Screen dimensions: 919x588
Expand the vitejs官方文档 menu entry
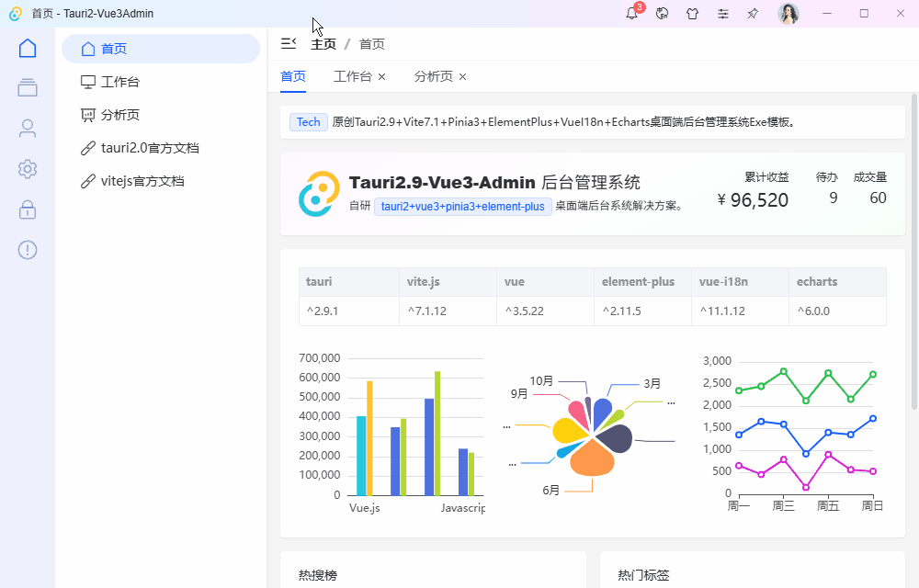point(143,180)
